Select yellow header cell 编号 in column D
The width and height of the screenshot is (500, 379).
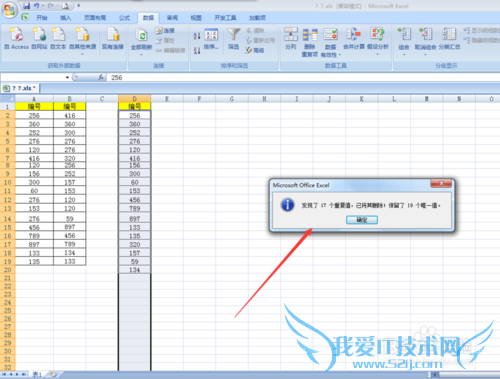click(x=134, y=106)
